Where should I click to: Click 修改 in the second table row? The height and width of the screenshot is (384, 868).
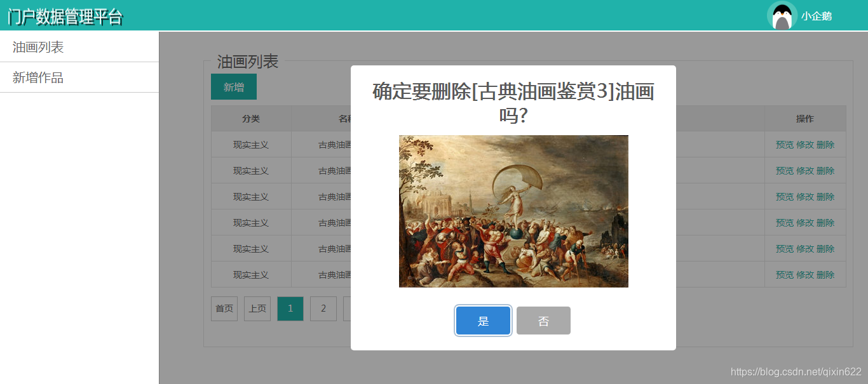click(x=805, y=171)
